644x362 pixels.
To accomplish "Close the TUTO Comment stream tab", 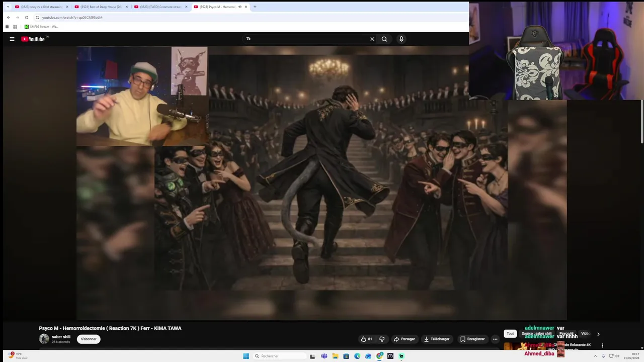I will 186,7.
